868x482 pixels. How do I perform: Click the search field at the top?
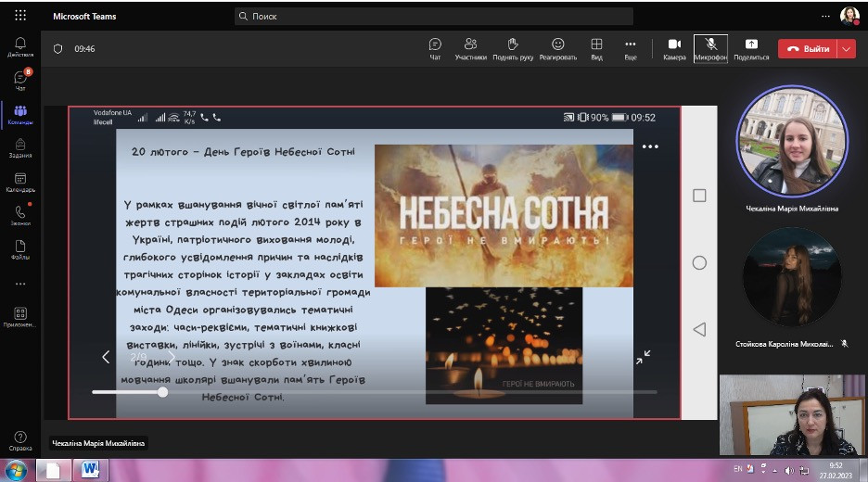pos(434,16)
